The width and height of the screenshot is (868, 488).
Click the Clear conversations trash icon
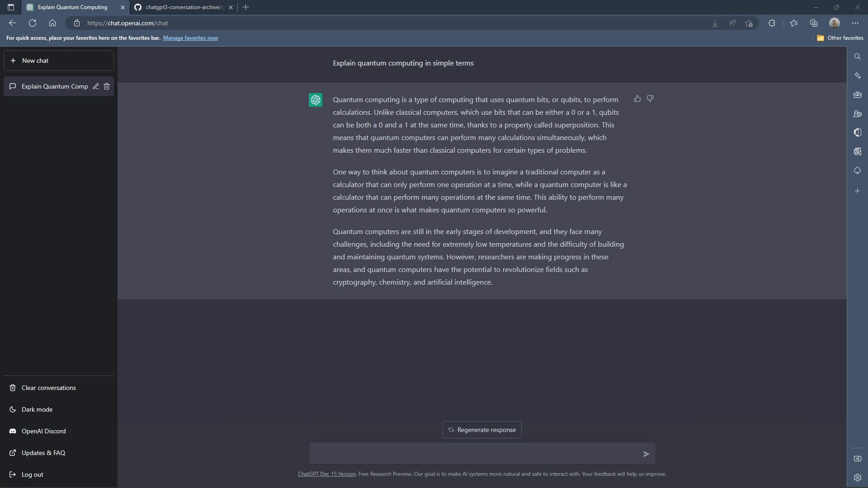(13, 387)
